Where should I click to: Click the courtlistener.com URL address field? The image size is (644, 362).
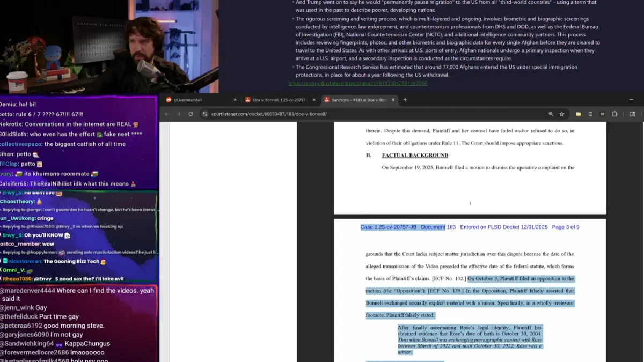click(x=322, y=114)
